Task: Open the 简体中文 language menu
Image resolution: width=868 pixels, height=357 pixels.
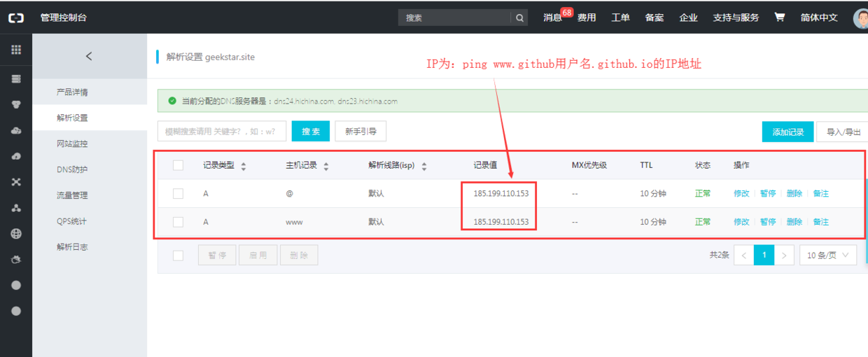Action: coord(819,17)
